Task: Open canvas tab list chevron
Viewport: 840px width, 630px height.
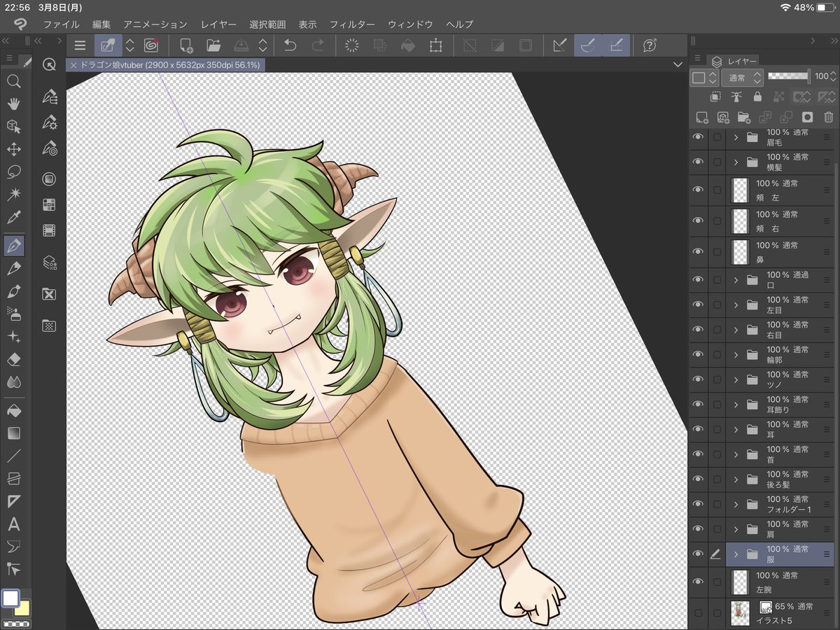Action: pyautogui.click(x=677, y=64)
